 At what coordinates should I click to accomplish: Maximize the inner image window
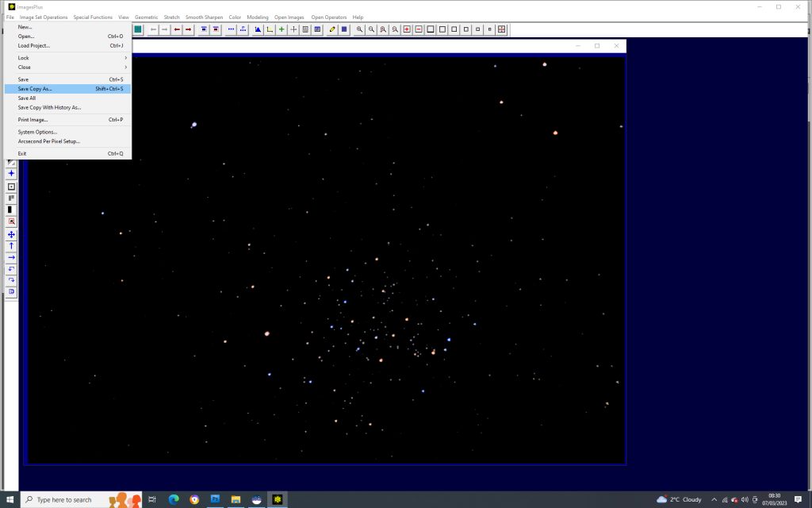[x=597, y=45]
